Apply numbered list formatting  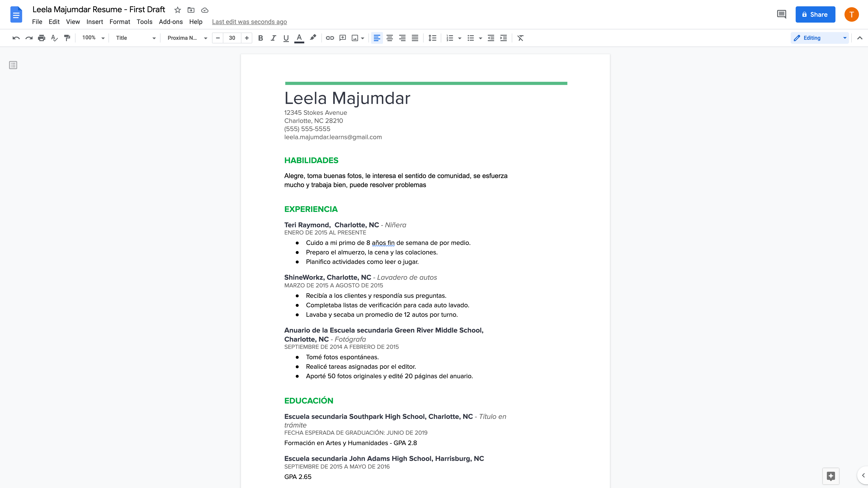click(x=450, y=38)
